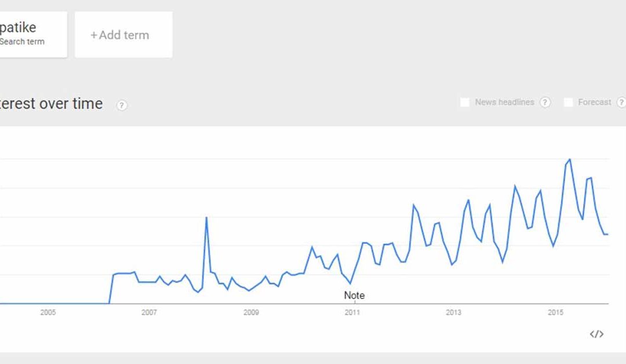
Task: Click the Search term subtitle under patike
Action: [22, 42]
